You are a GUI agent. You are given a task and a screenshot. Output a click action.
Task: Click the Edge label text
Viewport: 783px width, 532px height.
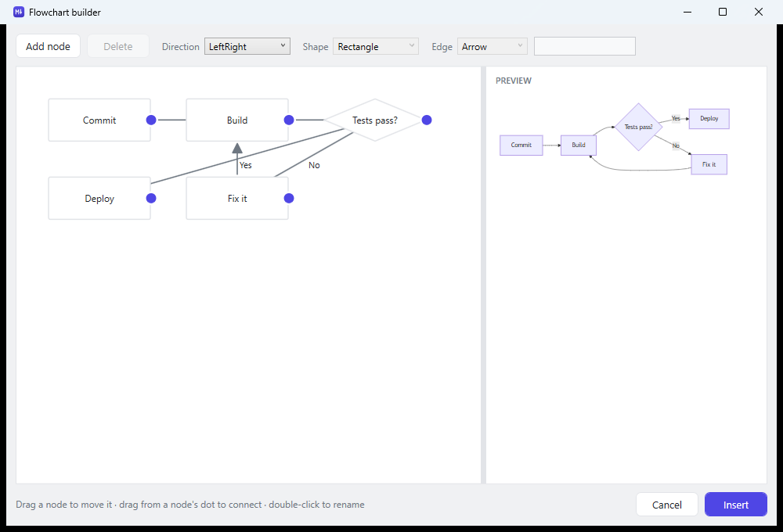click(x=442, y=47)
